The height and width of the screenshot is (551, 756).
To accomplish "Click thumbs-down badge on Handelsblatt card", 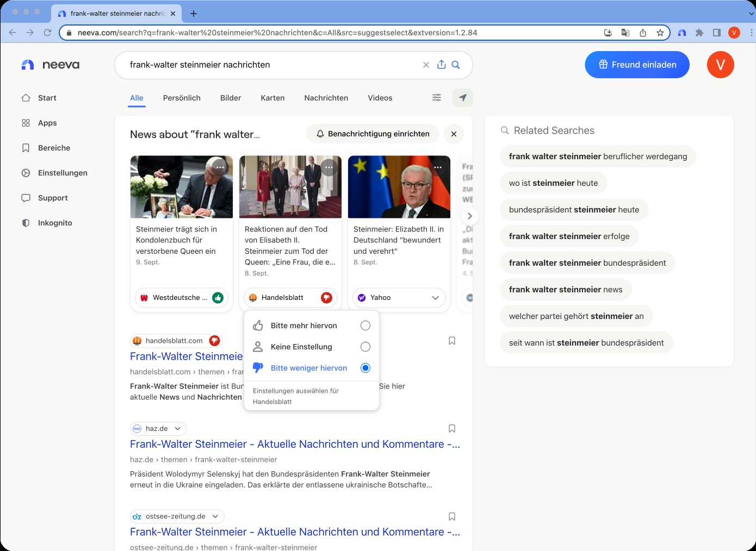I will (x=326, y=298).
